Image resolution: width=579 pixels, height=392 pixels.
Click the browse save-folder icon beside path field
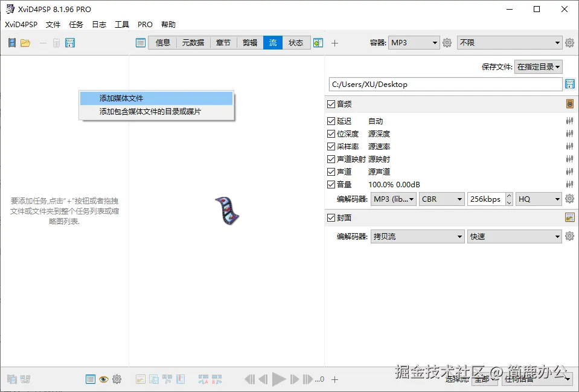tap(570, 84)
